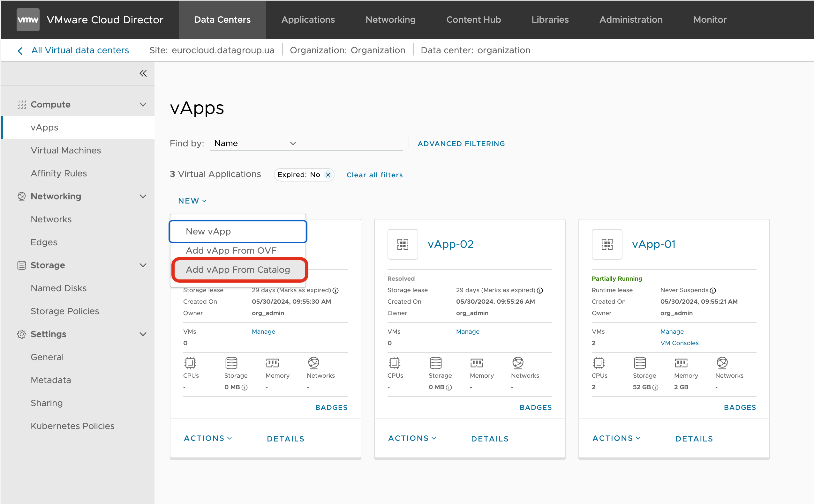This screenshot has height=504, width=814.
Task: Click info icon next to Never Suspends
Action: pyautogui.click(x=712, y=290)
